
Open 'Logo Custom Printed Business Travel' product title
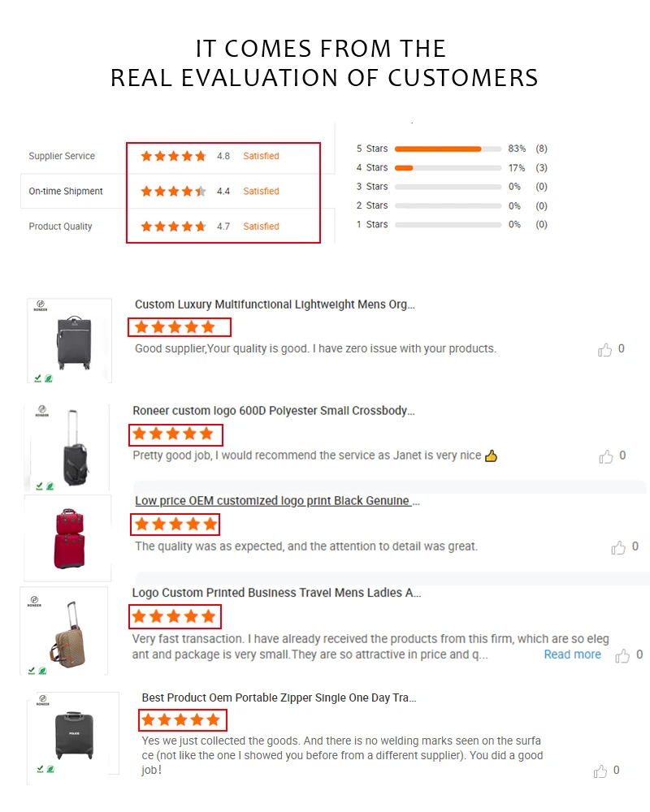[276, 593]
